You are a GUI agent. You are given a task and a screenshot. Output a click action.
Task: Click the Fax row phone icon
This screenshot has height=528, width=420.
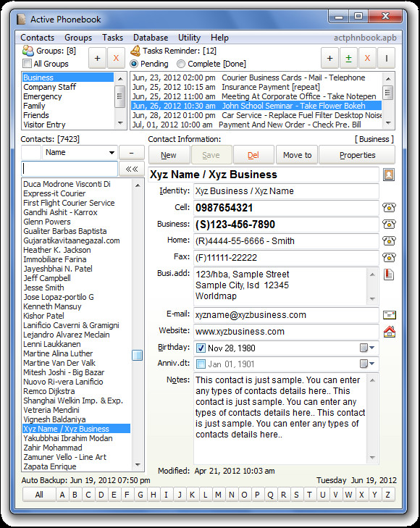389,257
